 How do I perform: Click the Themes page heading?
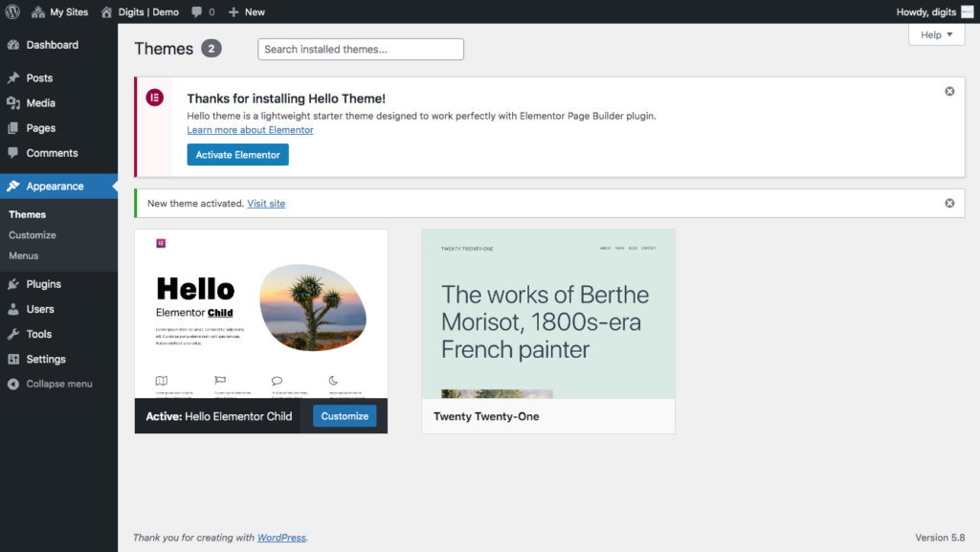(x=164, y=49)
